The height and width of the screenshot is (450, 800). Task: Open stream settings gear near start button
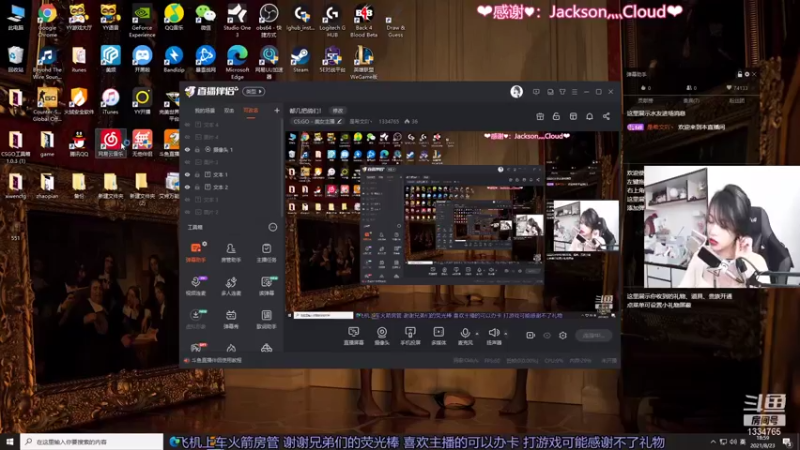pyautogui.click(x=563, y=335)
